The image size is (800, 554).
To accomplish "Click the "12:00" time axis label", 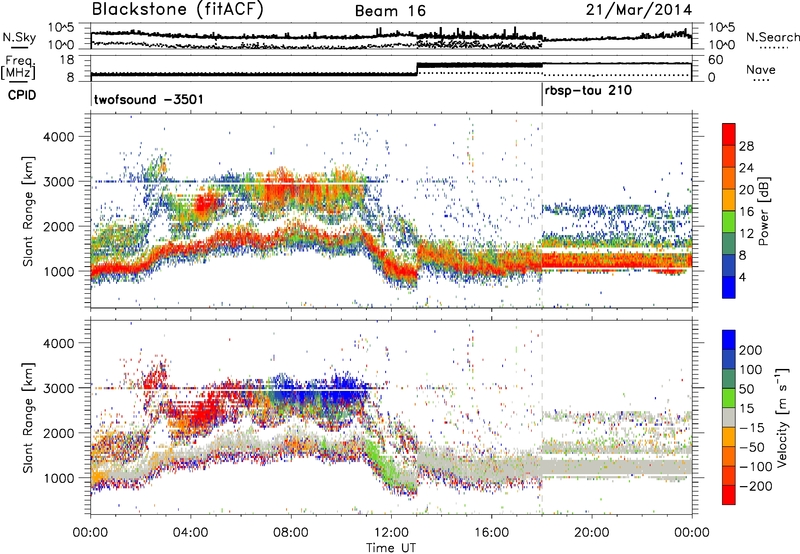I will (391, 533).
